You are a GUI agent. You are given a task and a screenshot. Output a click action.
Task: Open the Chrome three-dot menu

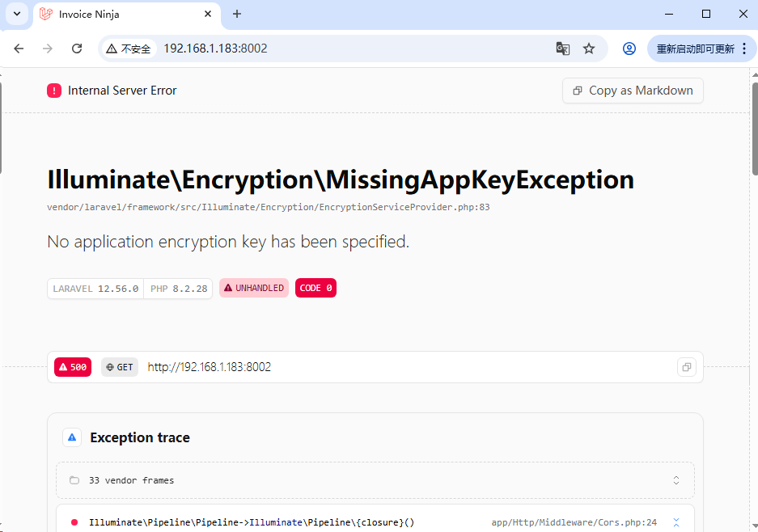point(746,49)
